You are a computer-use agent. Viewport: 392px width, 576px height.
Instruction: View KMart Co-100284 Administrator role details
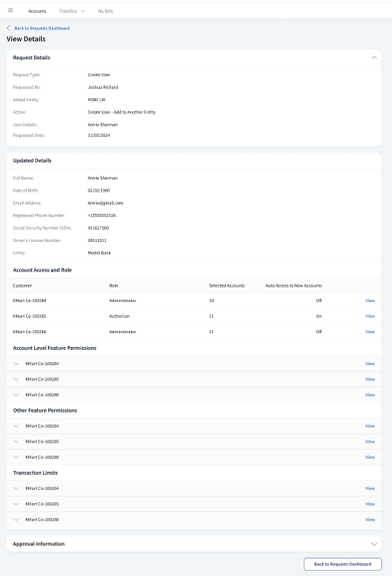(x=370, y=301)
